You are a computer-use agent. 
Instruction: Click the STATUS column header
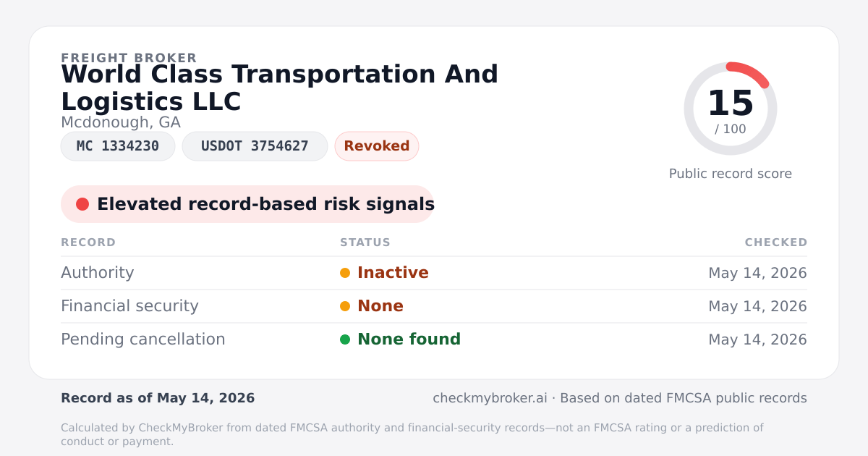[365, 242]
